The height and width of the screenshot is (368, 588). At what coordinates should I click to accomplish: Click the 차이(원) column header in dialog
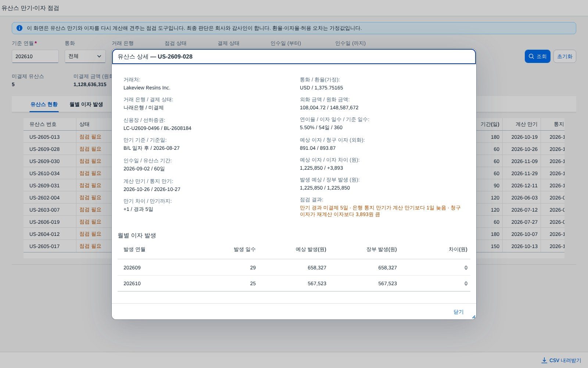[x=458, y=249]
